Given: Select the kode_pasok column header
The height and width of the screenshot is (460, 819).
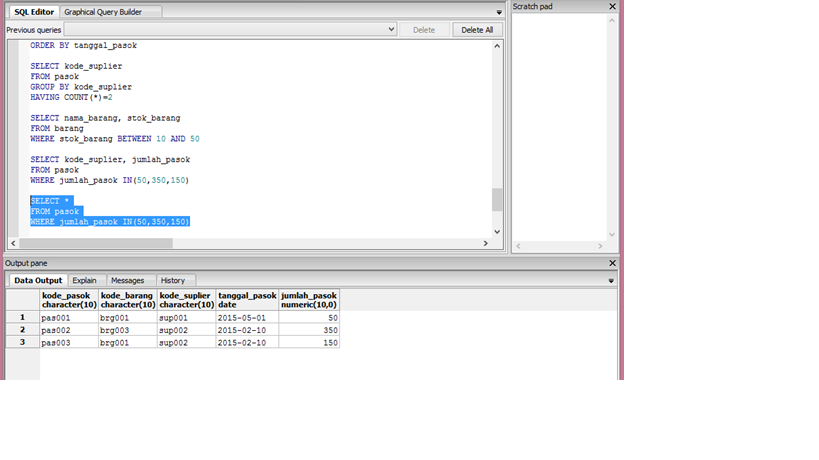Looking at the screenshot, I should 69,300.
